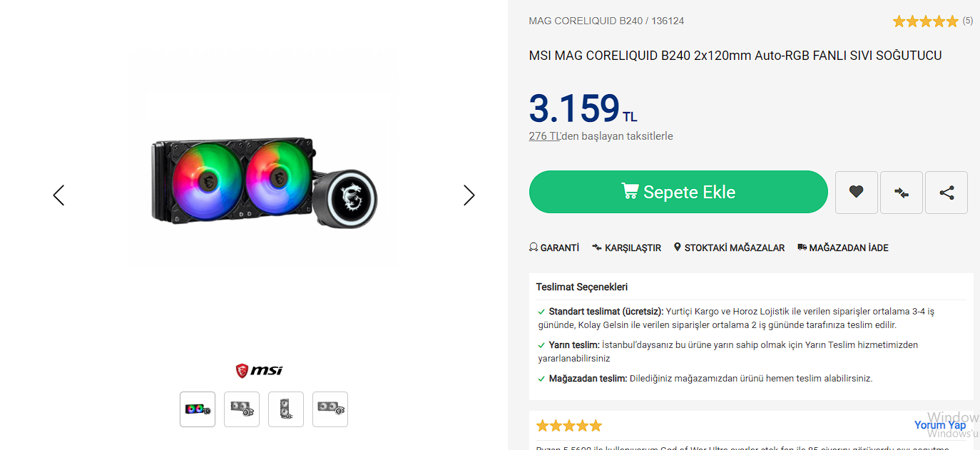Show next product image with right arrow
This screenshot has height=450, width=980.
(469, 195)
